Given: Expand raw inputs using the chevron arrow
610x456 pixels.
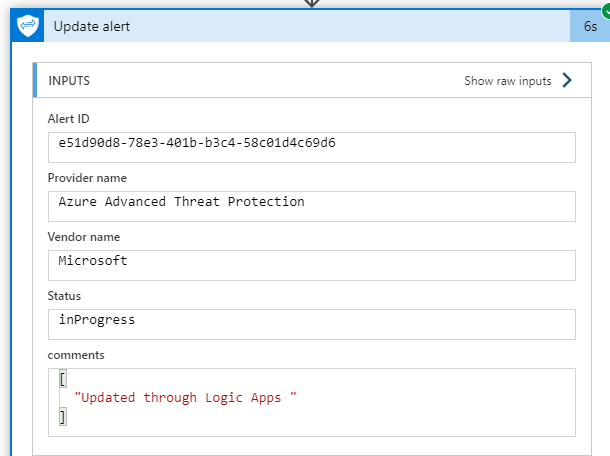Looking at the screenshot, I should tap(567, 81).
